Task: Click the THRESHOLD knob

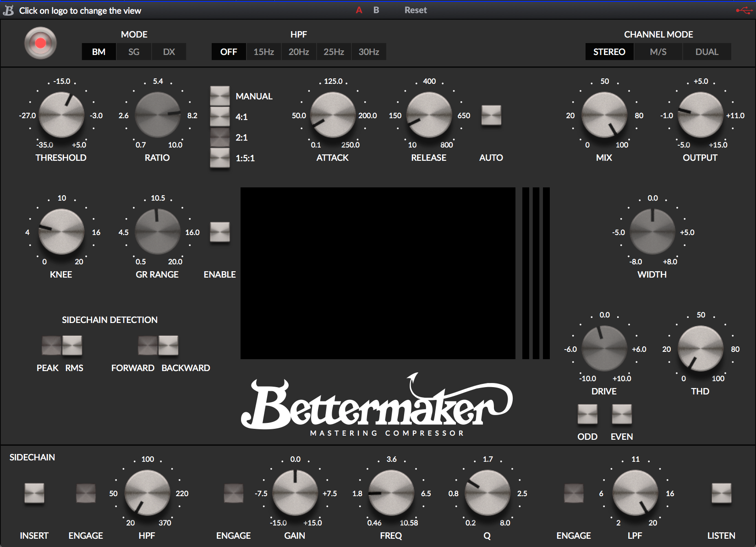Action: click(x=61, y=115)
